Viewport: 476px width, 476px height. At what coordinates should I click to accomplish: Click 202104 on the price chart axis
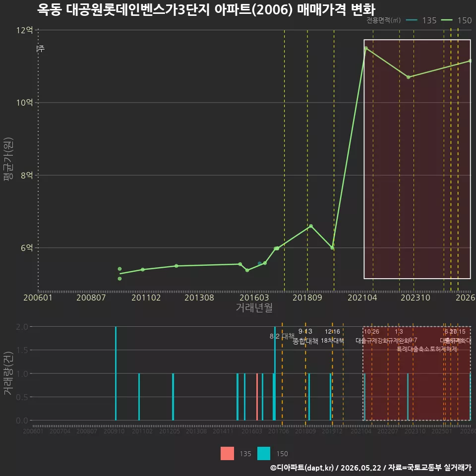pos(362,297)
